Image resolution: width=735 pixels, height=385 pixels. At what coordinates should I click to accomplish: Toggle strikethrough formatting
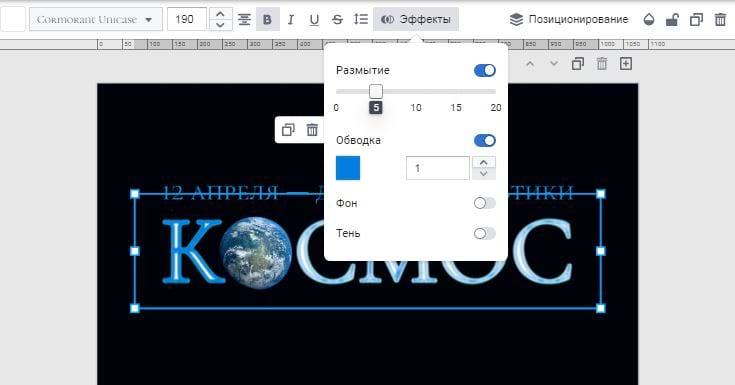[x=338, y=19]
